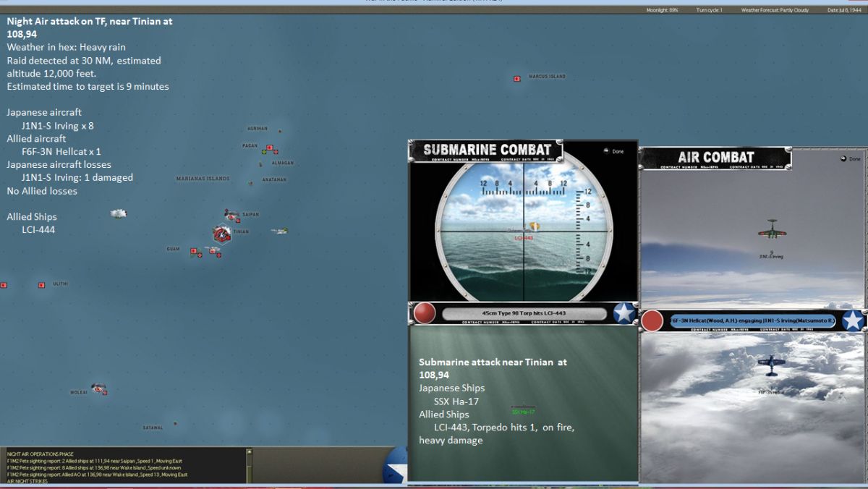Viewport: 868px width, 489px height.
Task: Click the 'Allied AO' Wake Island report
Action: [97, 475]
